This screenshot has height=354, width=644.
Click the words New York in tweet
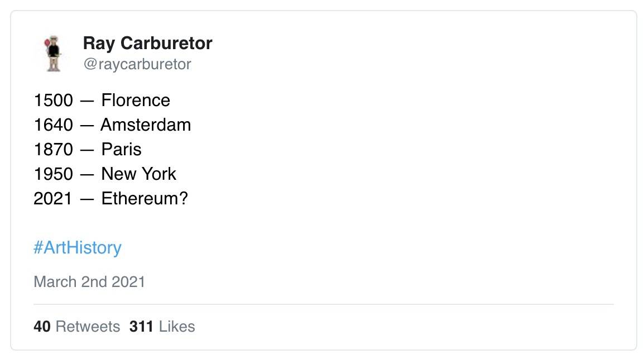pos(139,174)
